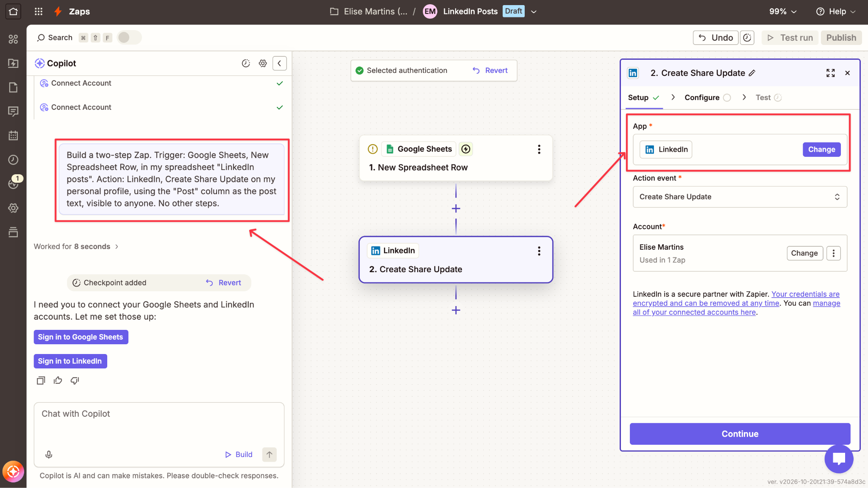Click the Continue button
Image resolution: width=868 pixels, height=488 pixels.
(740, 434)
